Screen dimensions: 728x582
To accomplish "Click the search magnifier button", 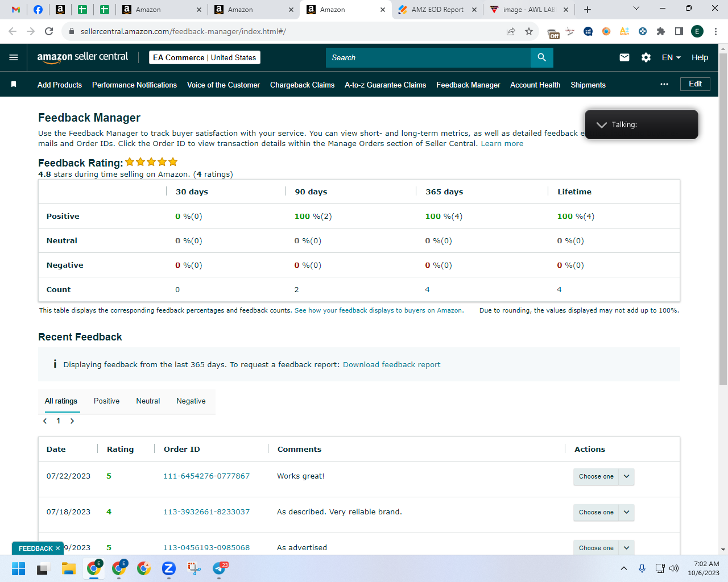I will [x=541, y=57].
